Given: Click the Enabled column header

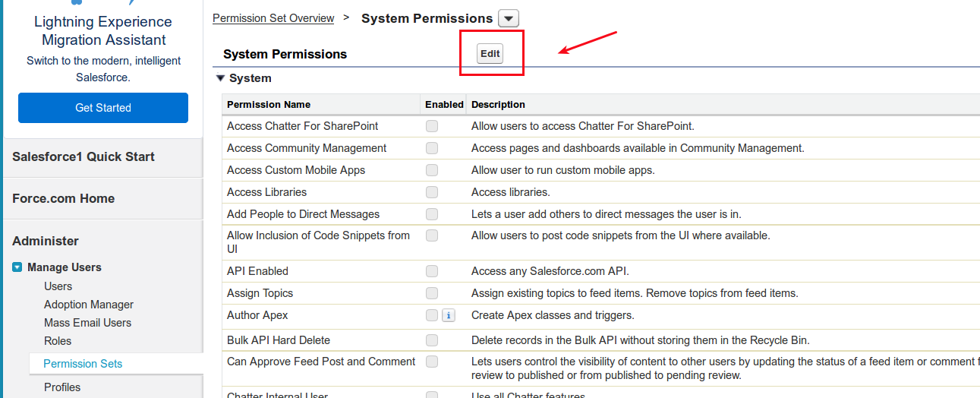Looking at the screenshot, I should pyautogui.click(x=444, y=104).
